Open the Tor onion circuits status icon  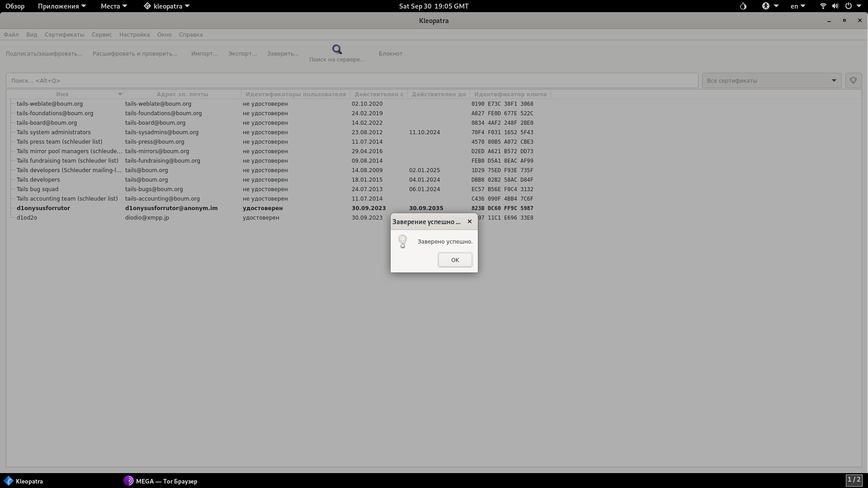[743, 6]
